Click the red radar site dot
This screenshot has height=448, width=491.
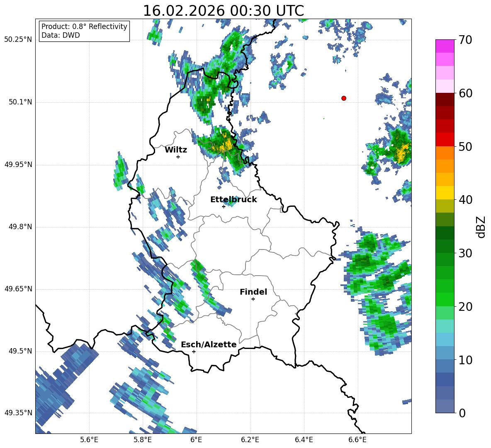tap(344, 98)
